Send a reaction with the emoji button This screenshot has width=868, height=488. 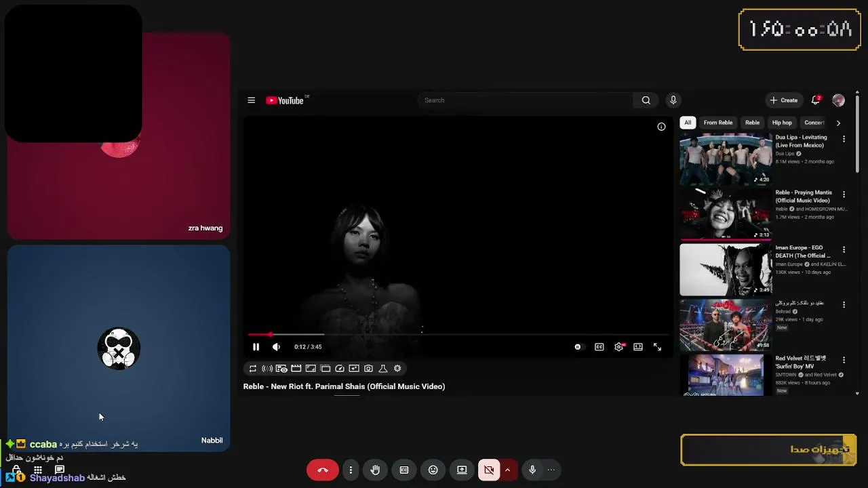point(433,470)
